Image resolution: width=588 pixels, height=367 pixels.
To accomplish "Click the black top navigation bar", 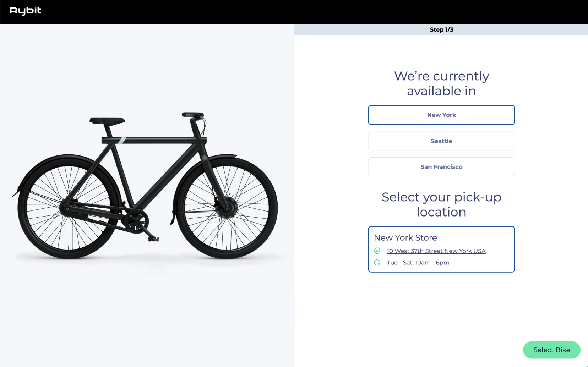I will (294, 12).
